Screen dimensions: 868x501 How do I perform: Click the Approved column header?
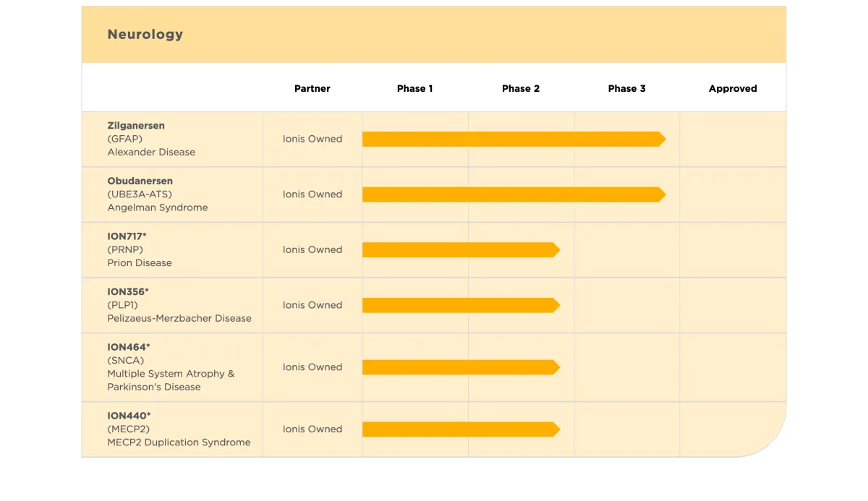click(x=732, y=88)
